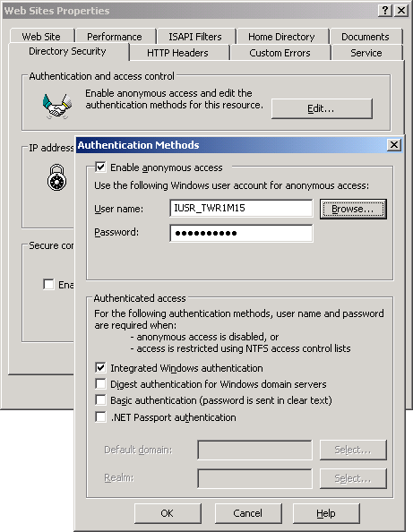This screenshot has width=413, height=532.
Task: Open the HTTP Headers tab
Action: click(x=177, y=53)
